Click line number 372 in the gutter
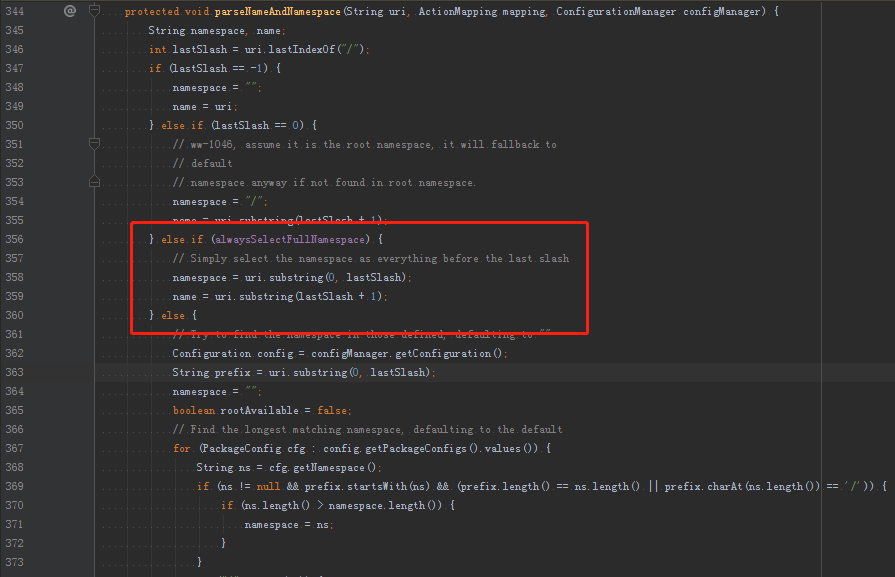The image size is (895, 577). click(14, 543)
